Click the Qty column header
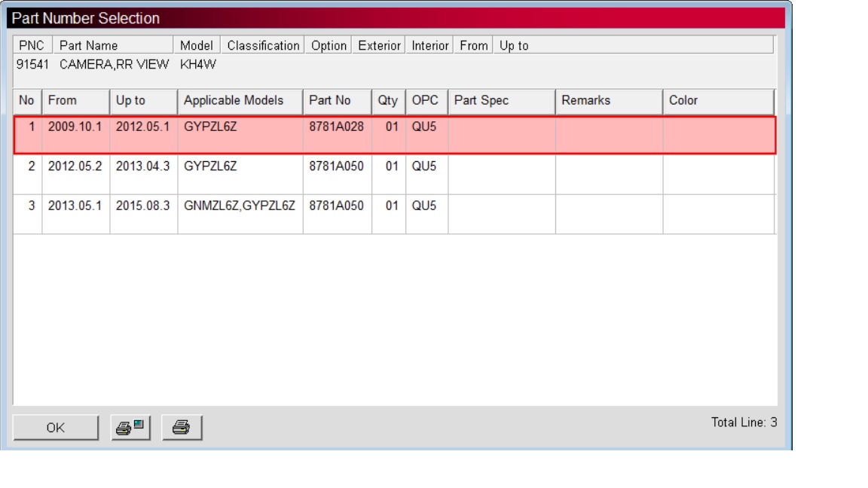868x488 pixels. click(x=388, y=101)
